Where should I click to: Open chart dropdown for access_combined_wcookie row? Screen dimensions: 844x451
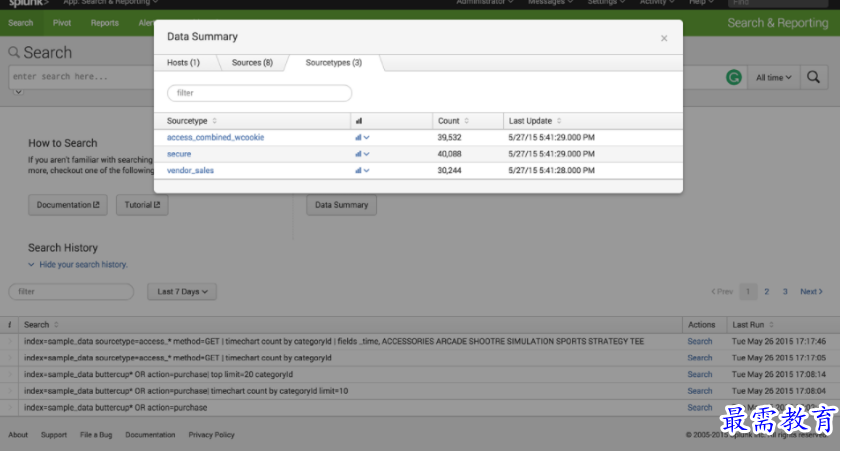click(x=362, y=137)
